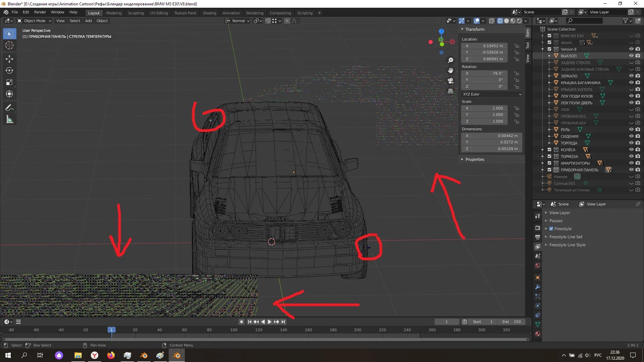644x362 pixels.
Task: Click the End frame 250 field
Action: 512,322
